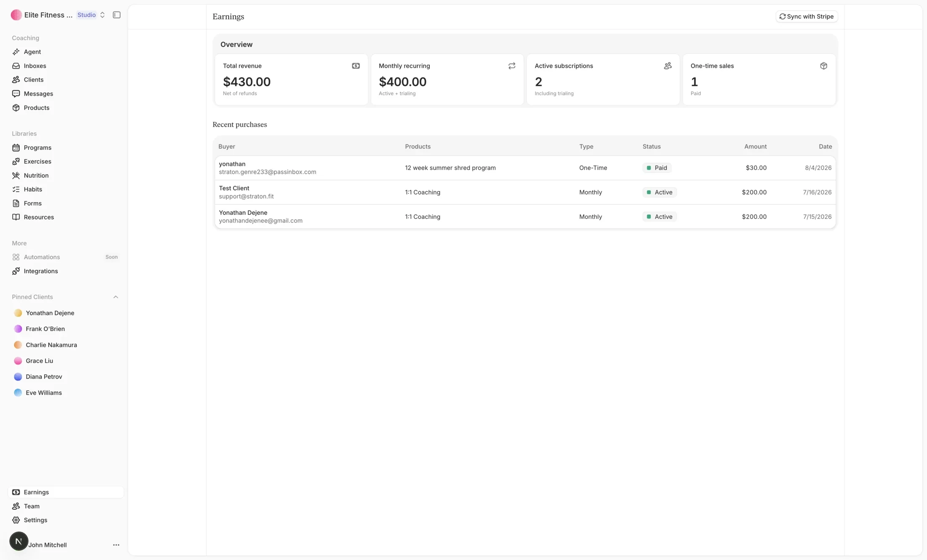
Task: Click yonathandejenee@gmail.com email
Action: tap(260, 221)
